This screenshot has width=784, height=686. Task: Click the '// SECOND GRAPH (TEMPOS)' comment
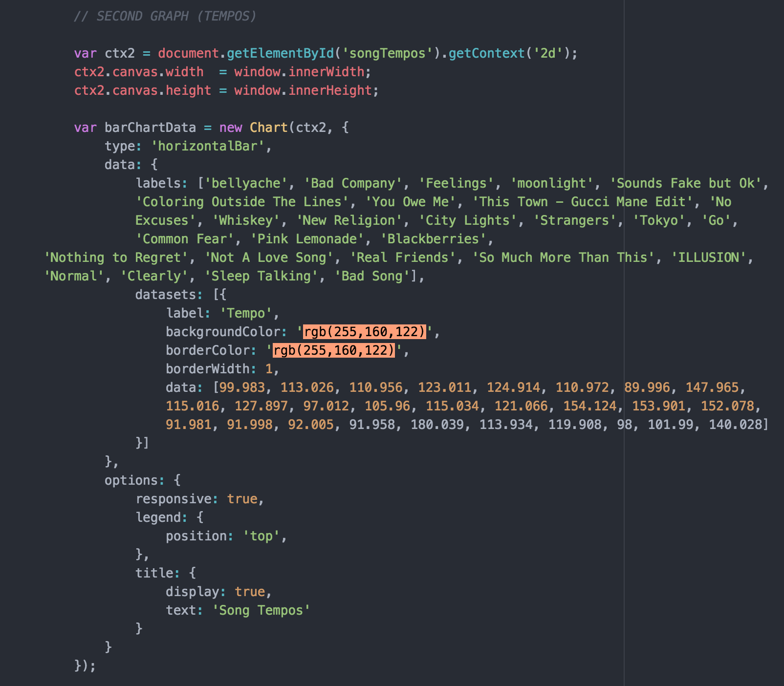click(165, 16)
